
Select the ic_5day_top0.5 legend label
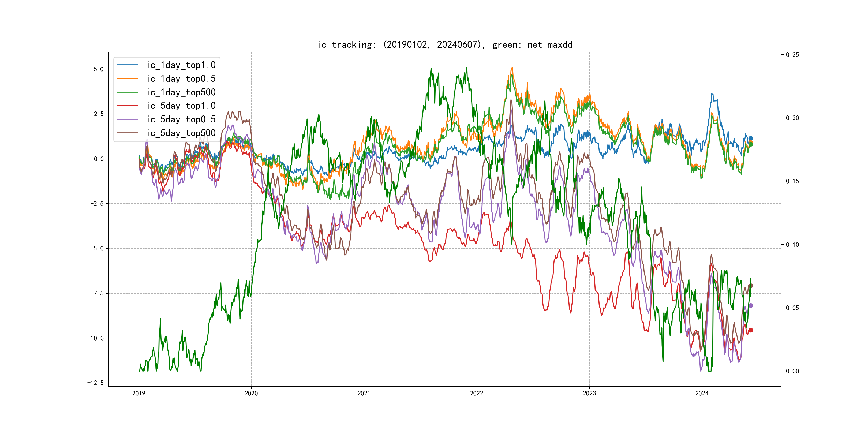coord(181,119)
